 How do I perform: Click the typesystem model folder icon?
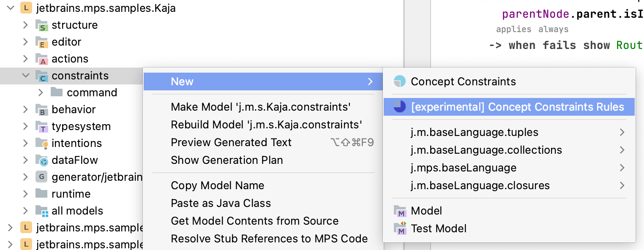click(x=41, y=127)
